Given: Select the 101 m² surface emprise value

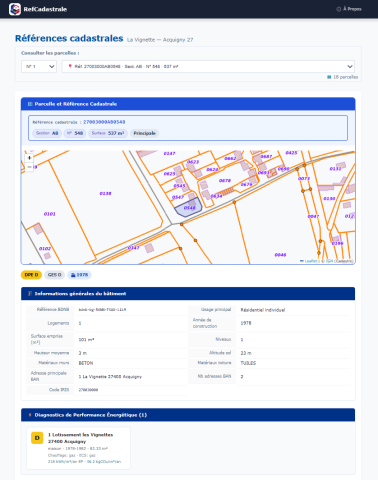Looking at the screenshot, I should pos(86,340).
